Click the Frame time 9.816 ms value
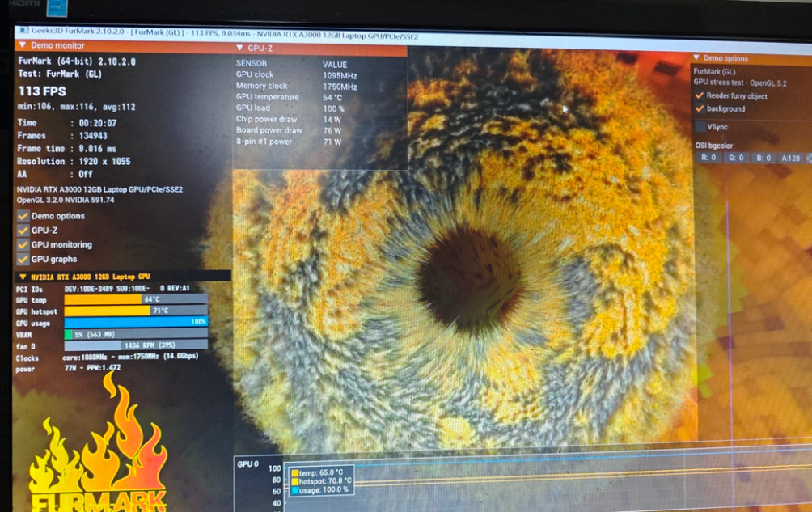The width and height of the screenshot is (812, 512). [97, 149]
